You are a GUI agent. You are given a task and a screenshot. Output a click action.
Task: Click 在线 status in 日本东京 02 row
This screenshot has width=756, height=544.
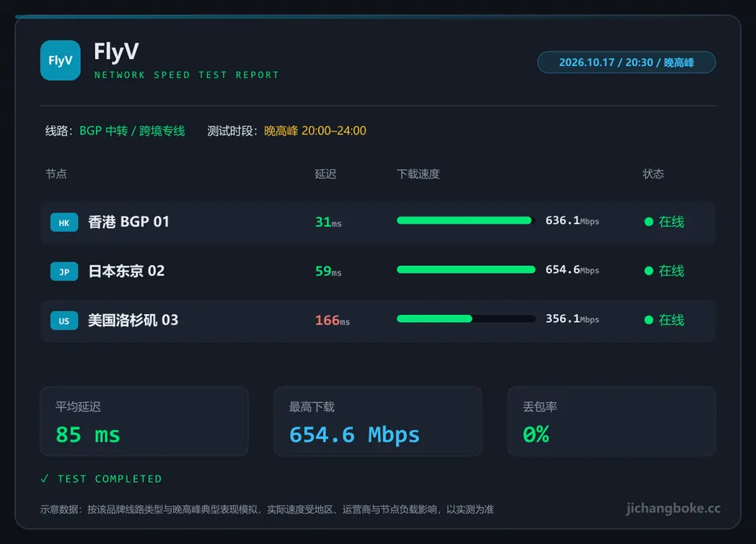tap(671, 271)
